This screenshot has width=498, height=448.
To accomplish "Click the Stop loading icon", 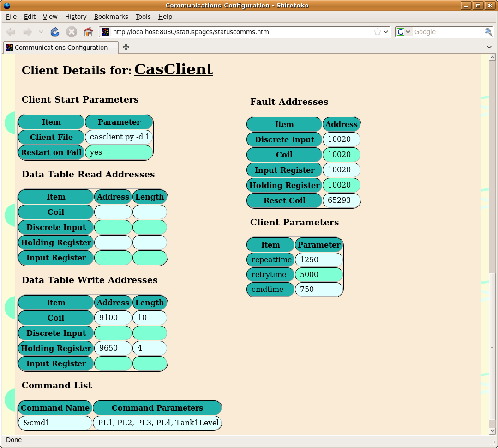I will [x=71, y=32].
